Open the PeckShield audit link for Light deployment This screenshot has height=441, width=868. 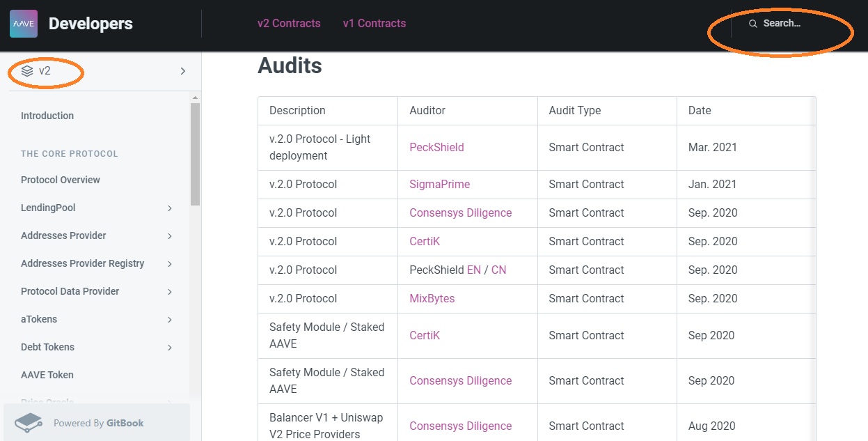point(436,148)
